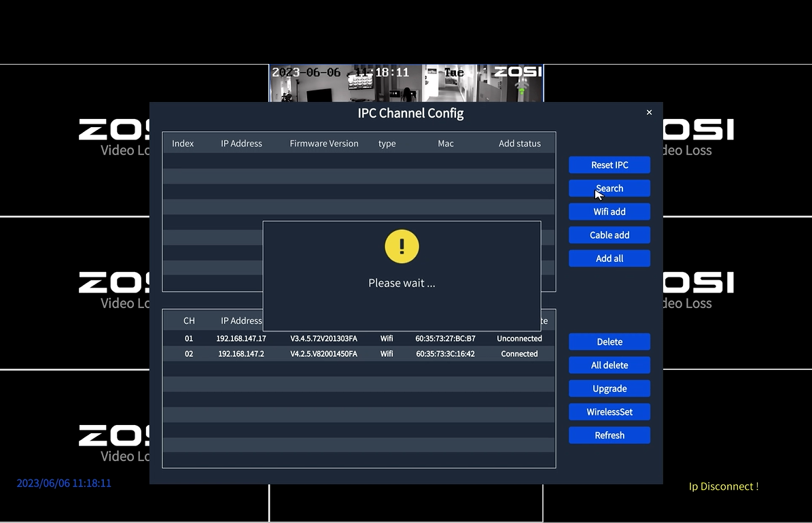This screenshot has height=523, width=812.
Task: Click the type column header
Action: 387,144
